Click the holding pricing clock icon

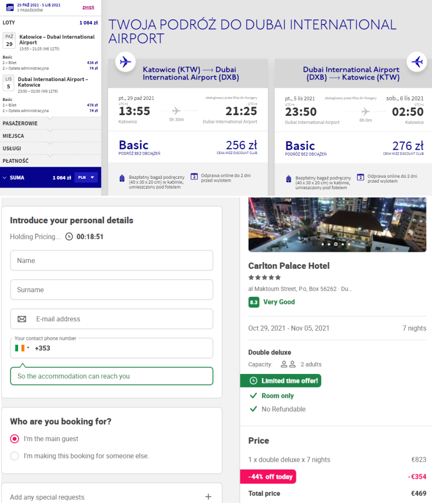[x=69, y=237]
